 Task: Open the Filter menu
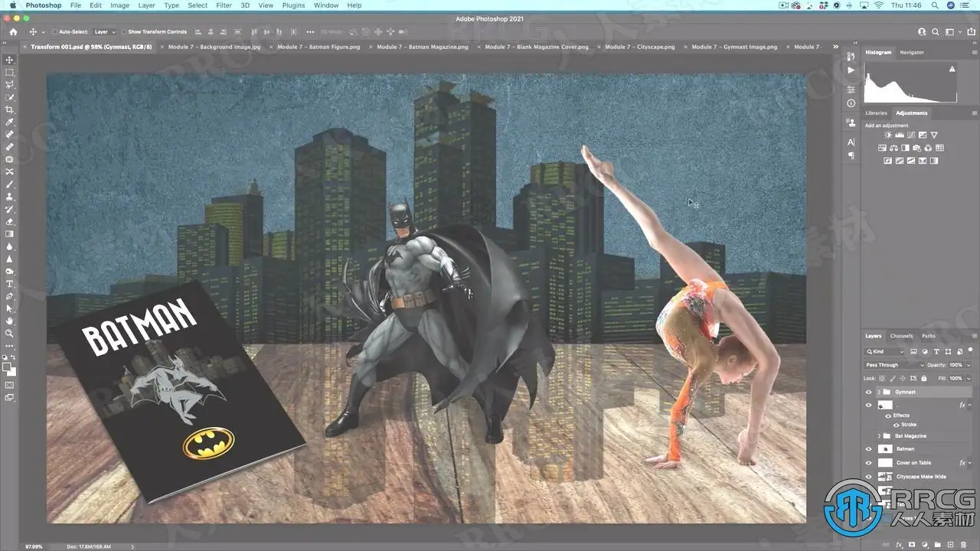(x=224, y=5)
